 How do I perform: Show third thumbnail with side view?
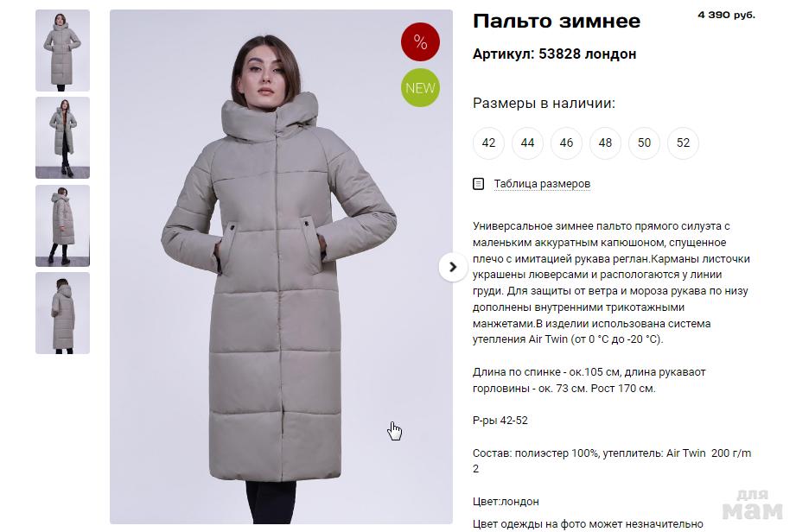pyautogui.click(x=62, y=225)
